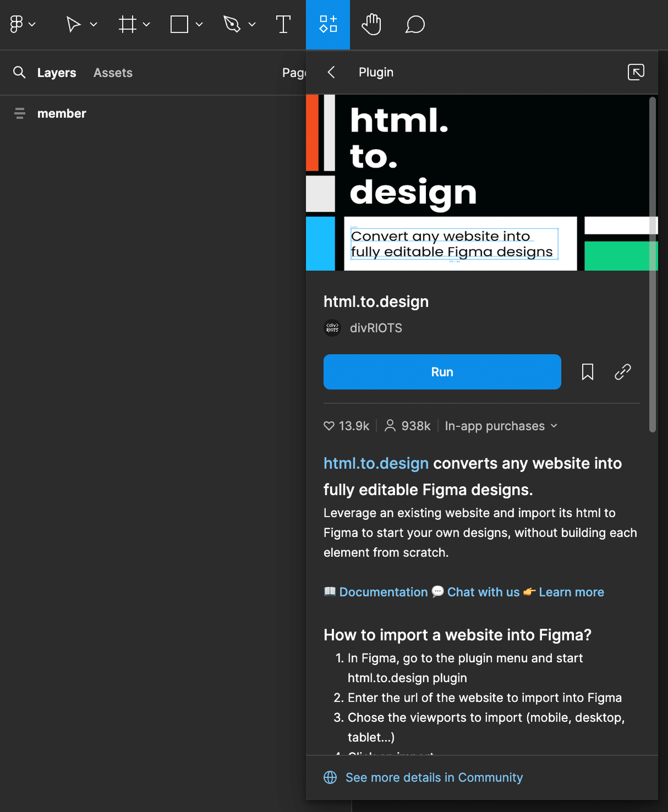
Task: Expand In-app purchases dropdown
Action: tap(501, 426)
